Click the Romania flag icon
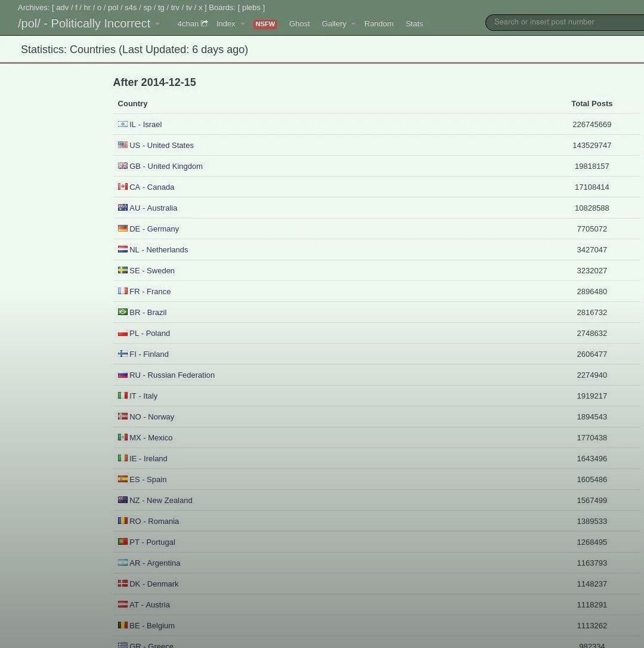 coord(123,520)
